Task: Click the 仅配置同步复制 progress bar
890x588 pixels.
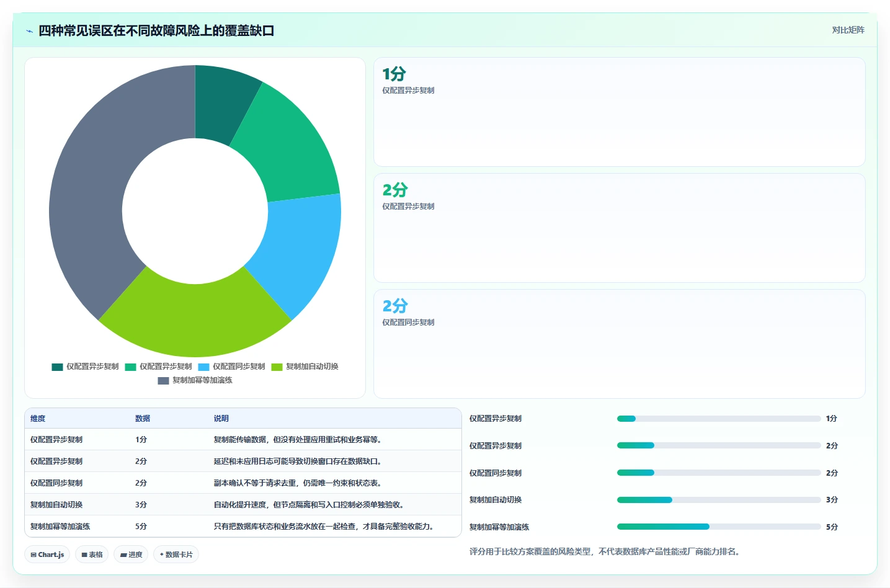Action: coord(719,473)
